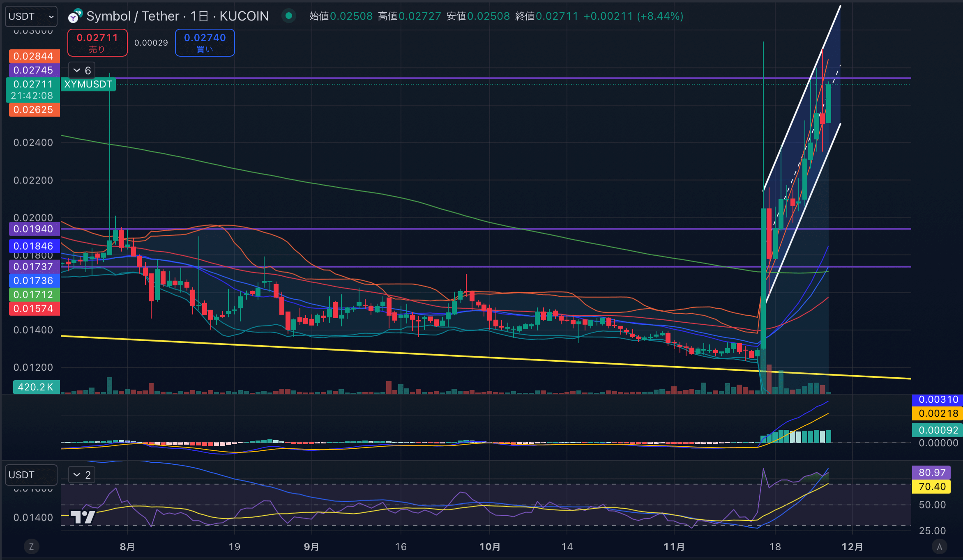Click the 0.00310 MACD value label
Viewport: 963px width, 560px height.
[x=938, y=399]
